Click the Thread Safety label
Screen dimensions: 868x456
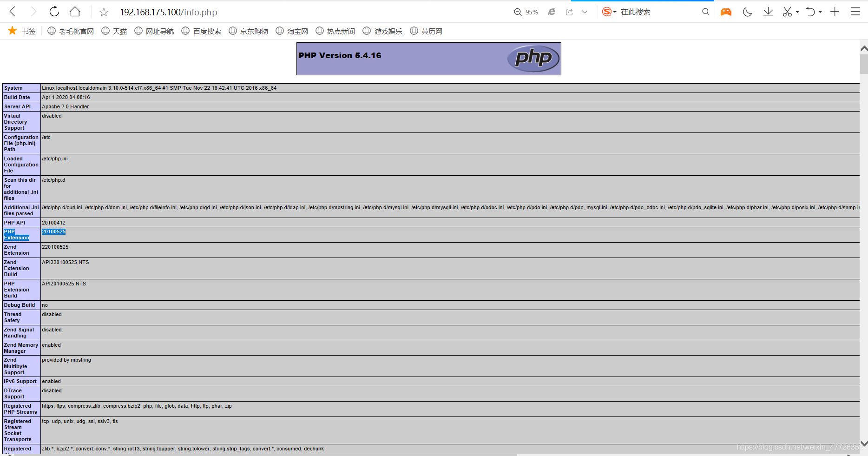13,317
